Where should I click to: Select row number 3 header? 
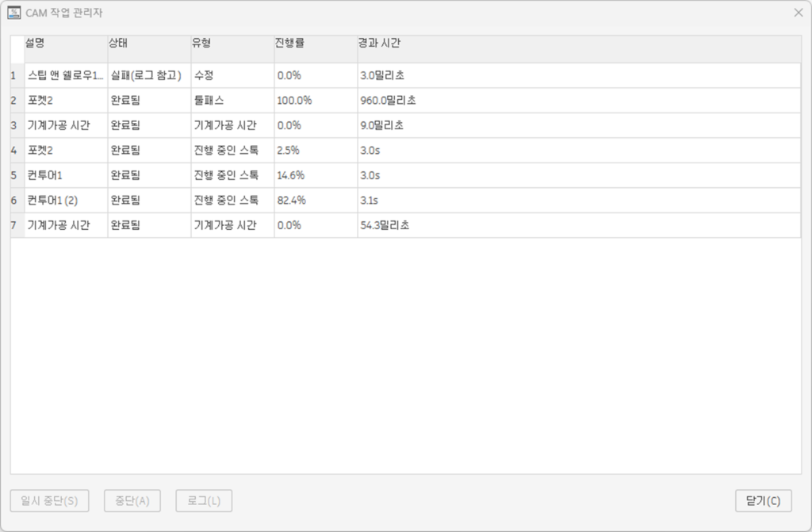[17, 125]
